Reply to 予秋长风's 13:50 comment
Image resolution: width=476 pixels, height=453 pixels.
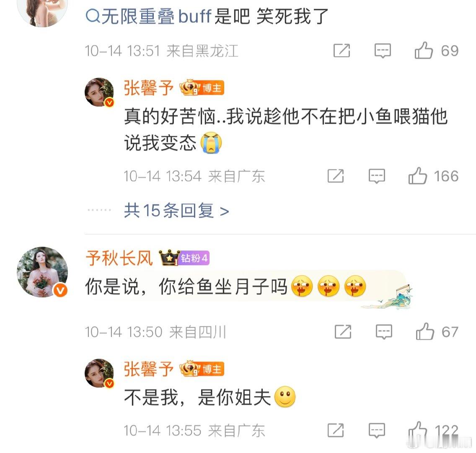pyautogui.click(x=384, y=331)
